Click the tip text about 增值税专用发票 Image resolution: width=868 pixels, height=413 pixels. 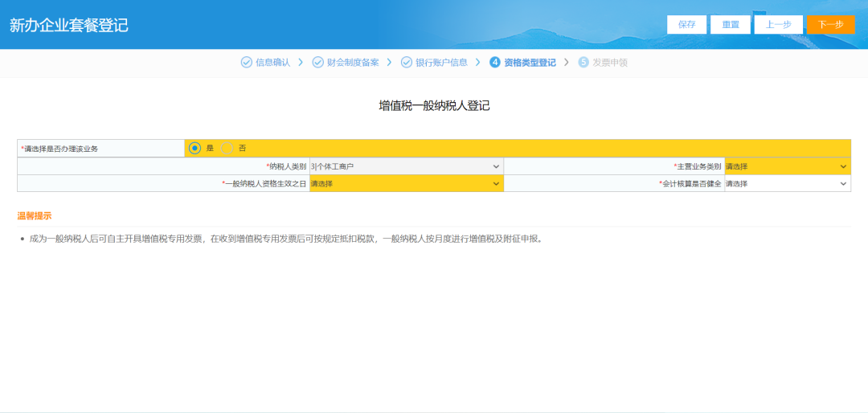286,239
